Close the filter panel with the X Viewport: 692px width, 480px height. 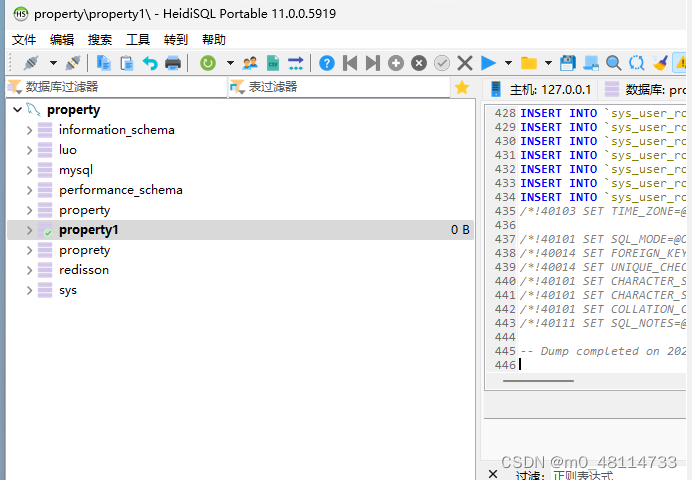point(493,474)
